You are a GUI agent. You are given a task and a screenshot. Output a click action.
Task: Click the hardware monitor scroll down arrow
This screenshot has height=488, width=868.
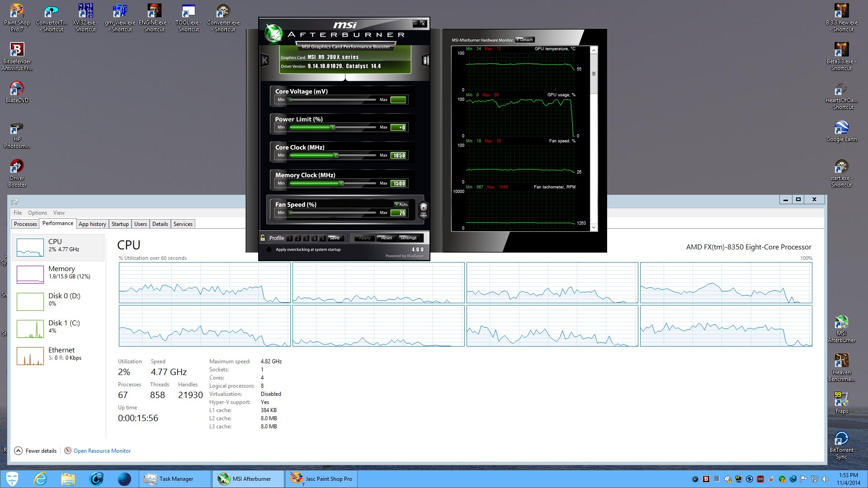[x=594, y=227]
